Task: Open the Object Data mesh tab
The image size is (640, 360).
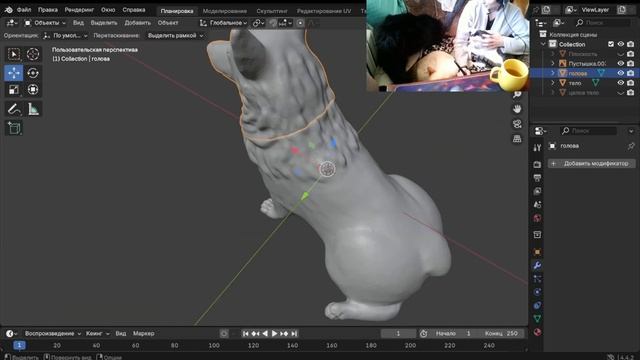Action: tap(537, 319)
